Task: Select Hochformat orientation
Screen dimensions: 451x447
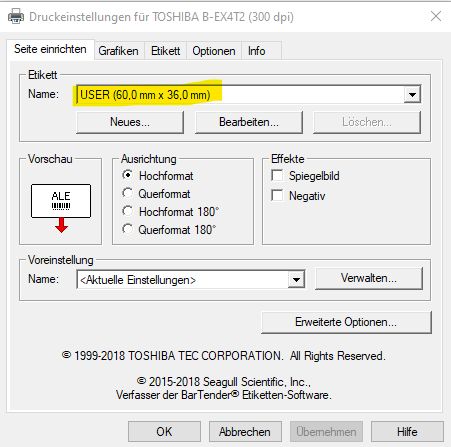Action: [x=127, y=175]
